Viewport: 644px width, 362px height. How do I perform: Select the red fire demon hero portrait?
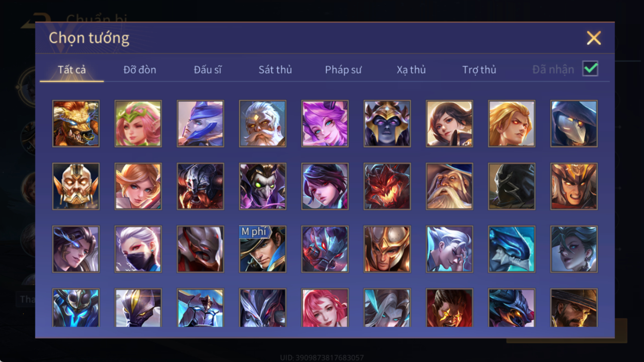point(387,187)
